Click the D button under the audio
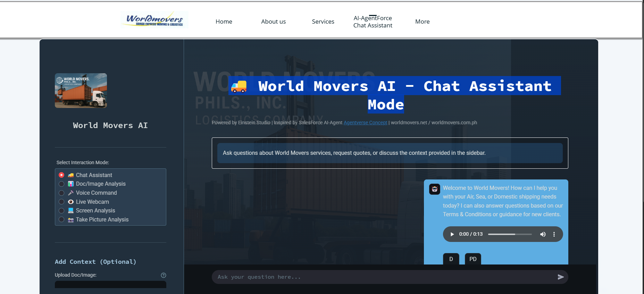The height and width of the screenshot is (294, 644). click(451, 259)
